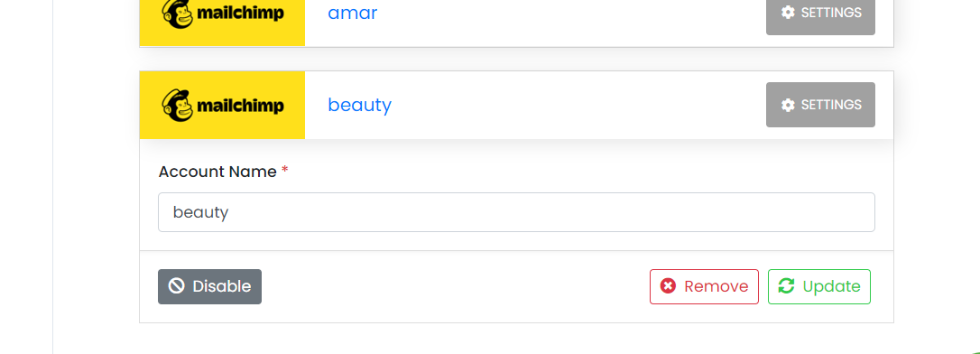Viewport: 980px width, 354px height.
Task: Click the green refresh arrows icon on Update
Action: click(786, 286)
